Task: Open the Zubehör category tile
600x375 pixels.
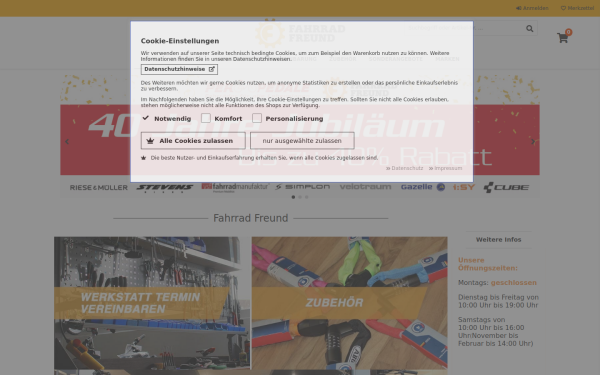Action: tap(349, 303)
